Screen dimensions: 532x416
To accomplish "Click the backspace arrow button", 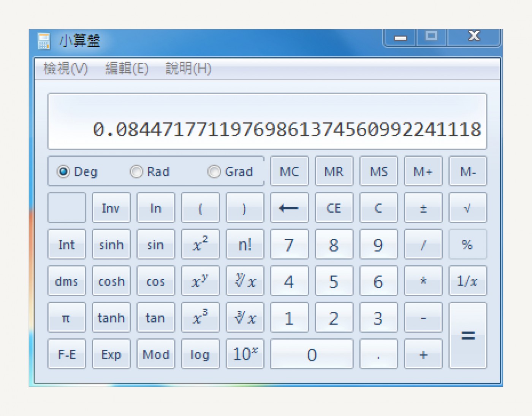I will click(x=289, y=208).
